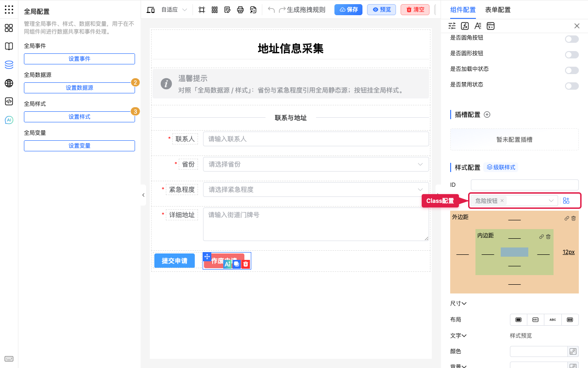
Task: Open the Class configuration dropdown arrow
Action: click(x=551, y=201)
